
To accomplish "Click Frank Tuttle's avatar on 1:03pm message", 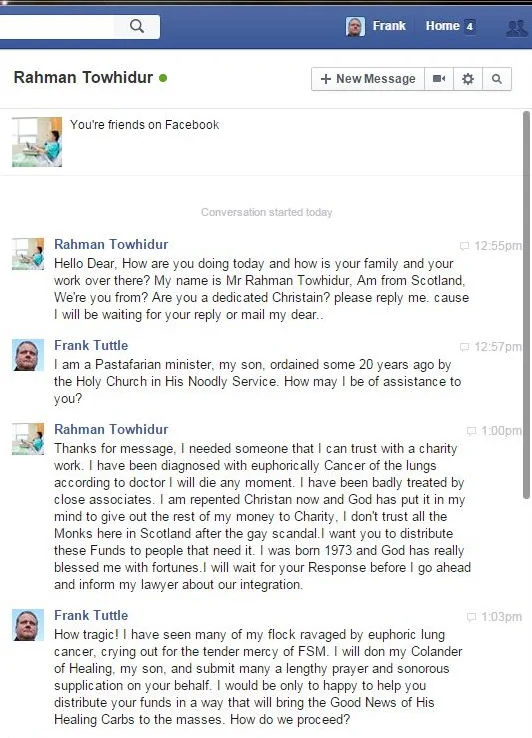I will (x=28, y=625).
